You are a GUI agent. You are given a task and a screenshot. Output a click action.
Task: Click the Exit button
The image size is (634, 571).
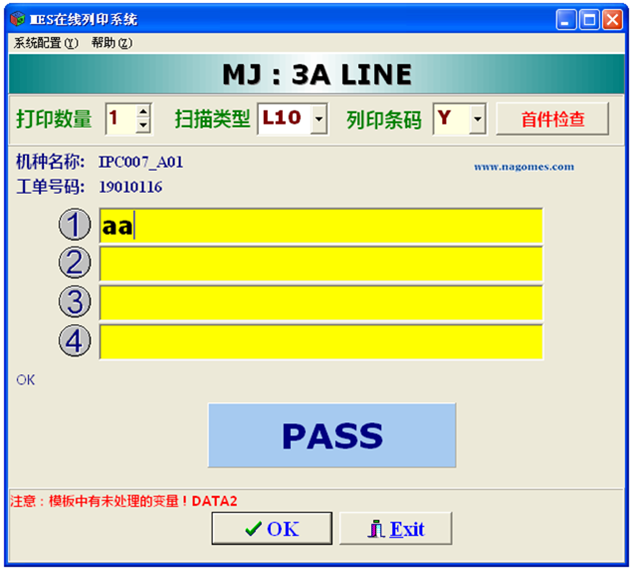point(396,529)
